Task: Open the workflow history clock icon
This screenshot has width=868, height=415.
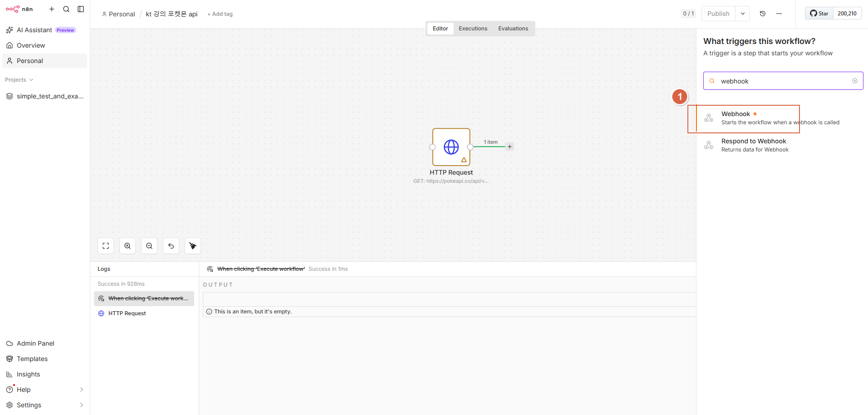Action: (x=763, y=14)
